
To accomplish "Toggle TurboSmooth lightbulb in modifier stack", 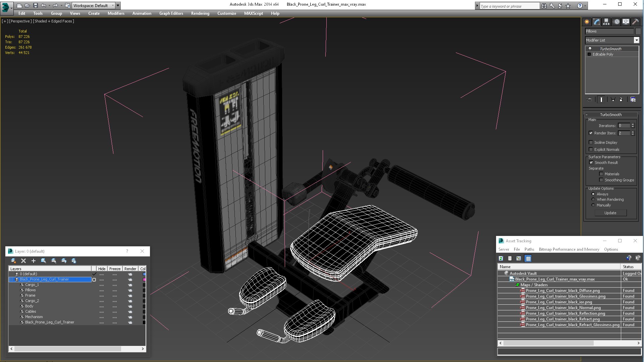I will (x=590, y=49).
